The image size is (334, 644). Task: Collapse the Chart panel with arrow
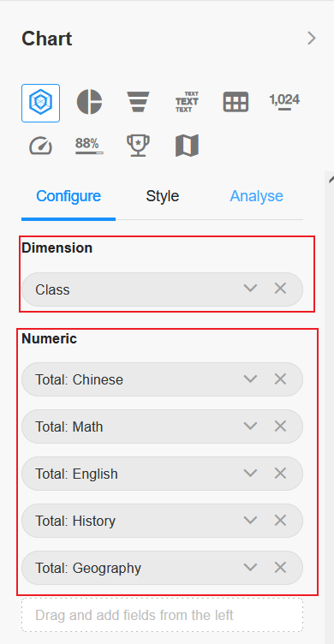click(313, 39)
